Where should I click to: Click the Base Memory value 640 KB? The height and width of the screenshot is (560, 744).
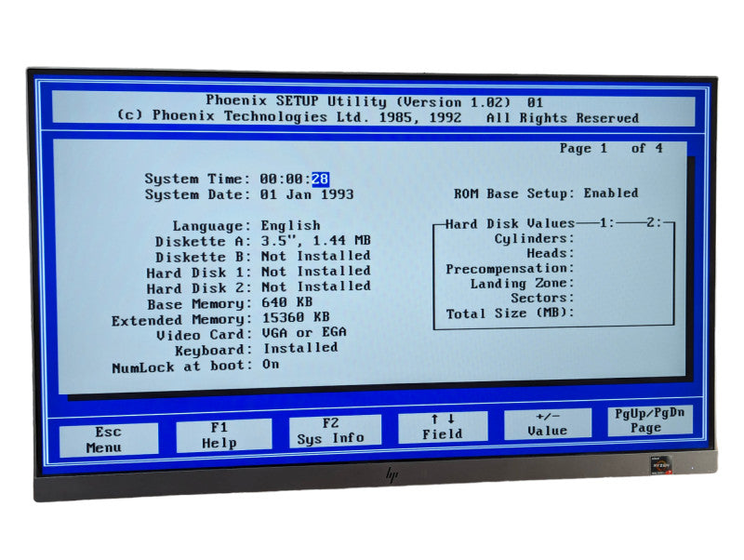(287, 301)
